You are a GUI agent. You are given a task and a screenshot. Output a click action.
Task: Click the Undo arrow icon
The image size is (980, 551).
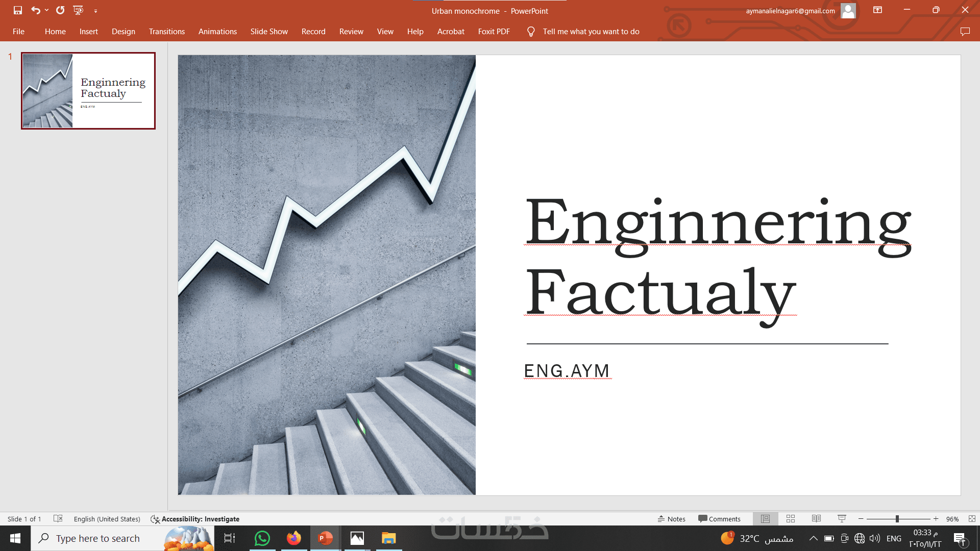[35, 10]
